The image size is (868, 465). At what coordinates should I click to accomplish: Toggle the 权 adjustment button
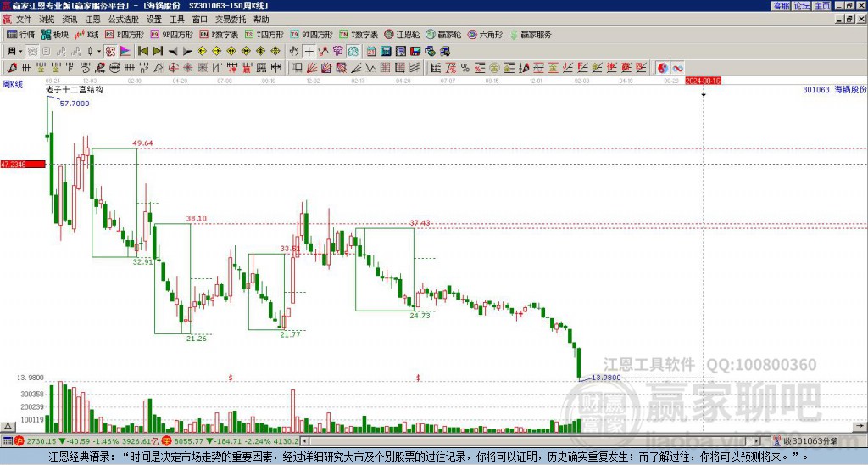110,52
